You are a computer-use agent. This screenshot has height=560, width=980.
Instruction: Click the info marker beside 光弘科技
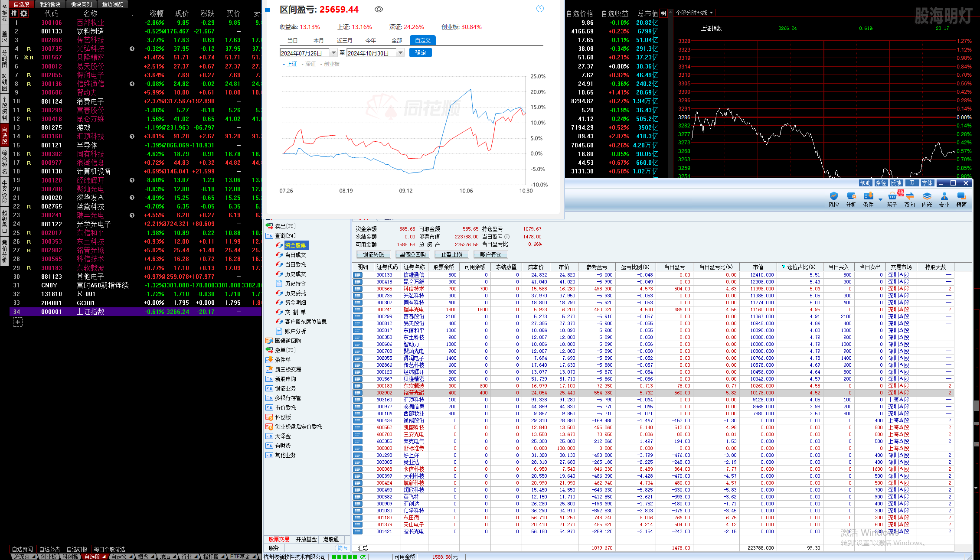(132, 49)
